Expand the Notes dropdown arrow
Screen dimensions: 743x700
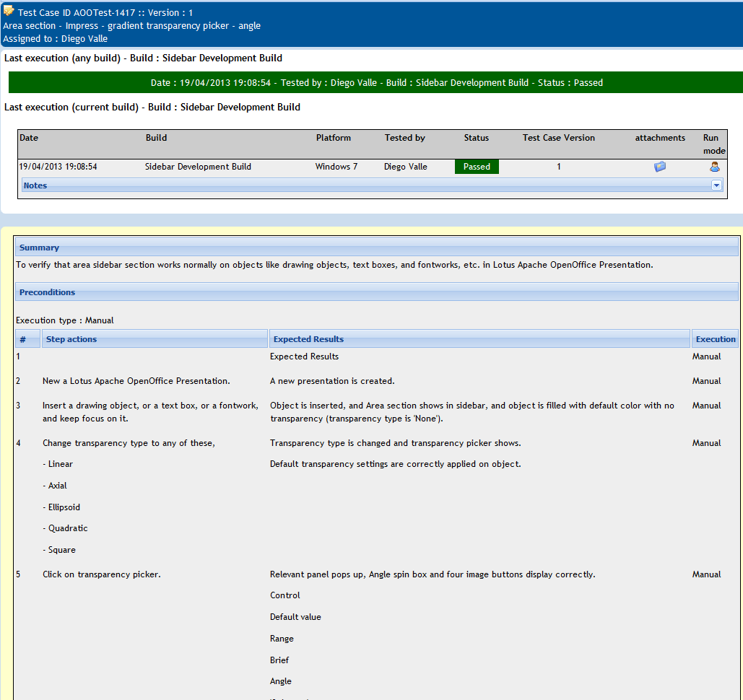click(x=716, y=185)
